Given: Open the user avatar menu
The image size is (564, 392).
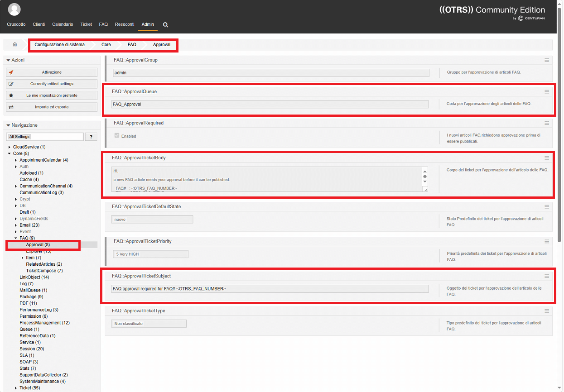Looking at the screenshot, I should coord(14,9).
